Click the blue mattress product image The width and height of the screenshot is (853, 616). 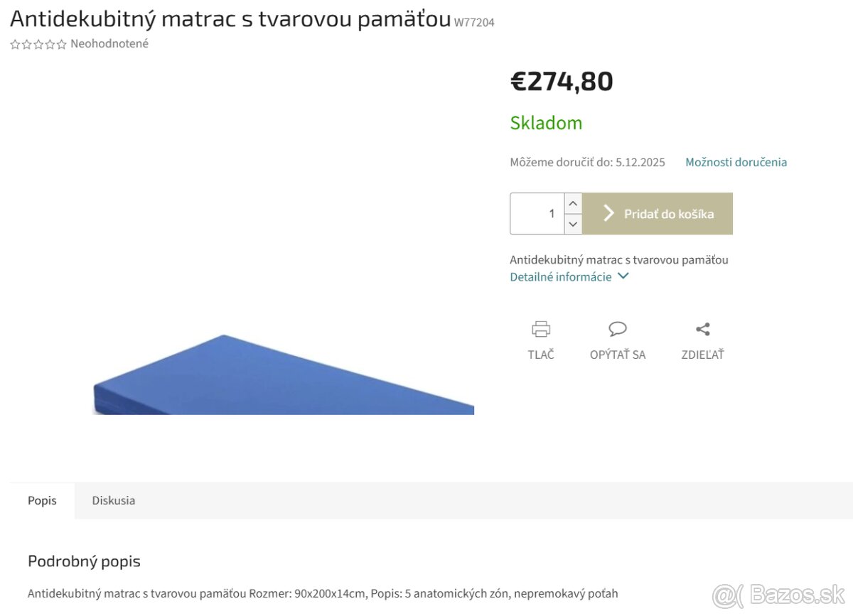tap(283, 377)
